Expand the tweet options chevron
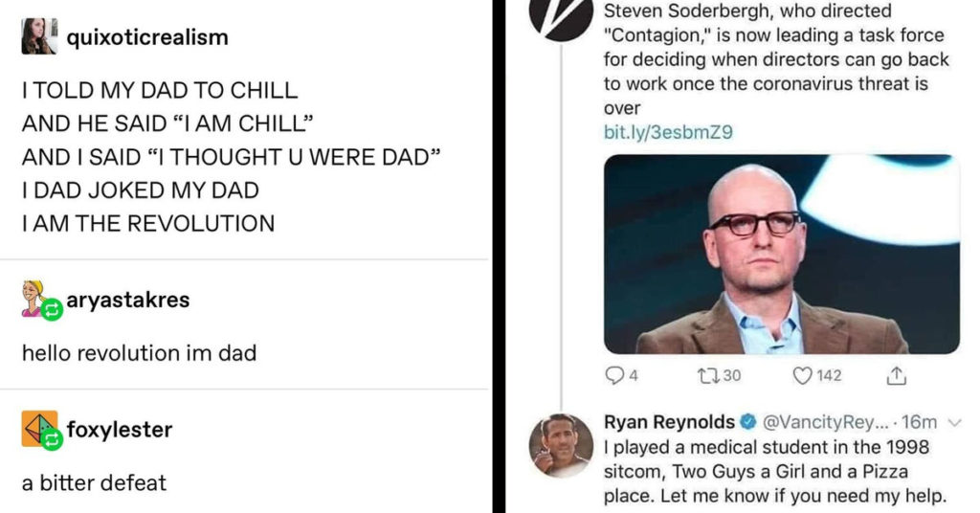This screenshot has height=513, width=980. coord(954,423)
